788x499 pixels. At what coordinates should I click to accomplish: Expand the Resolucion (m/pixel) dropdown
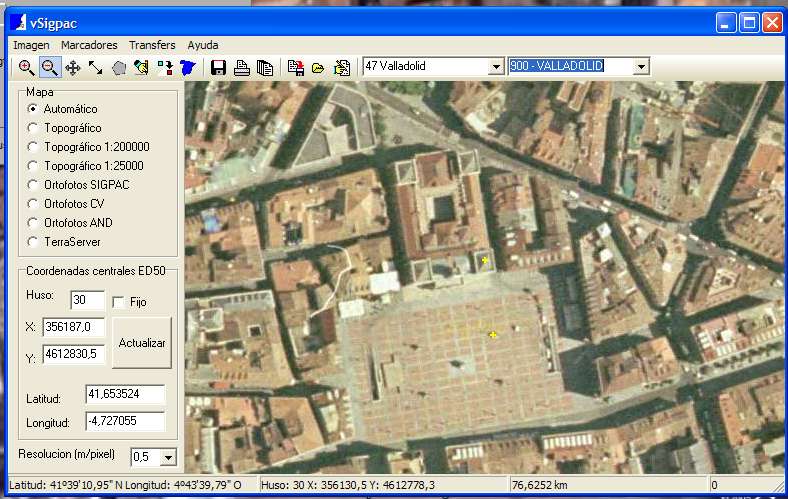(x=168, y=457)
